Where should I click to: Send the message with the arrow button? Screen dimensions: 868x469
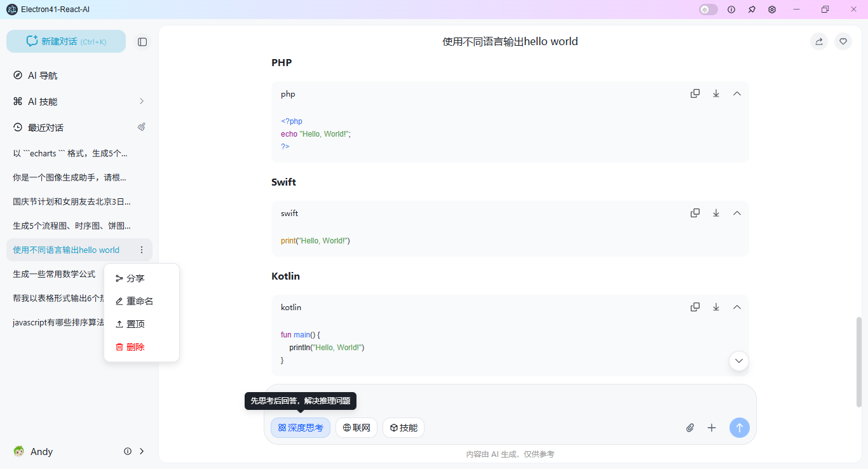pyautogui.click(x=740, y=428)
